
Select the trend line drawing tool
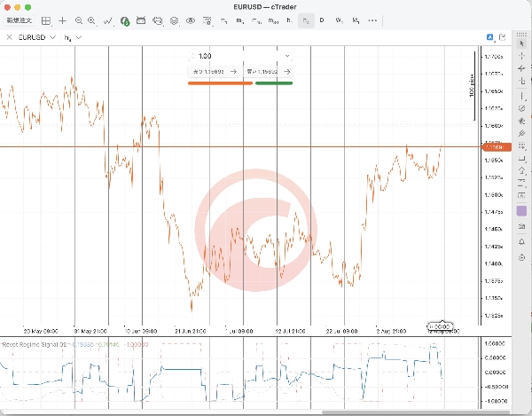[522, 68]
